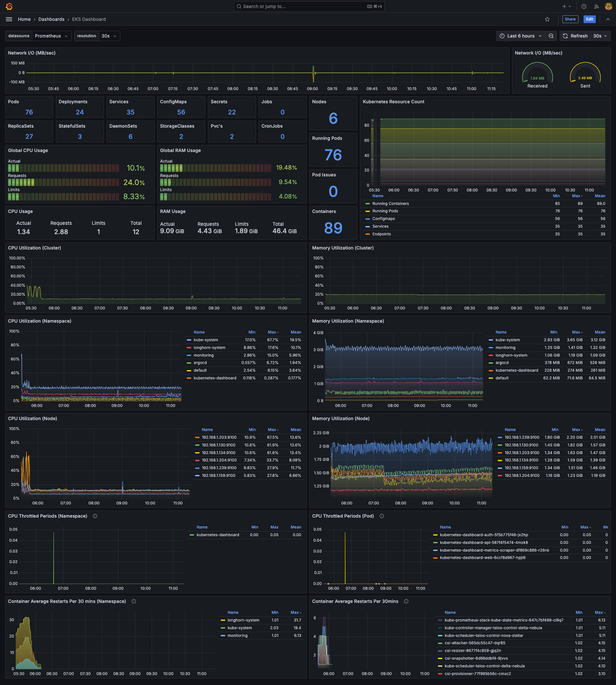Click the Edit button
616x685 pixels.
click(x=589, y=19)
